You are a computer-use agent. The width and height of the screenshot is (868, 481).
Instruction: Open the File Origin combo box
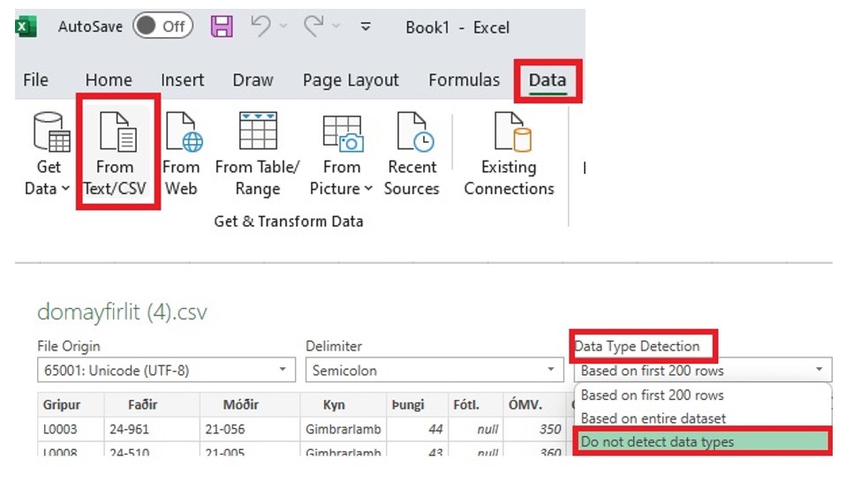click(x=166, y=370)
